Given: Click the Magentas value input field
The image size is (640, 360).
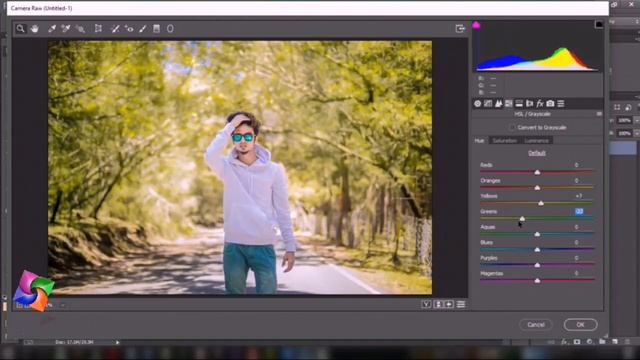Looking at the screenshot, I should 577,273.
